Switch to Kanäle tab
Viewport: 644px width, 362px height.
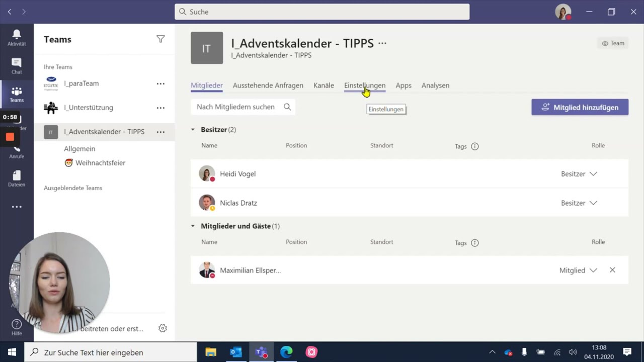tap(324, 85)
